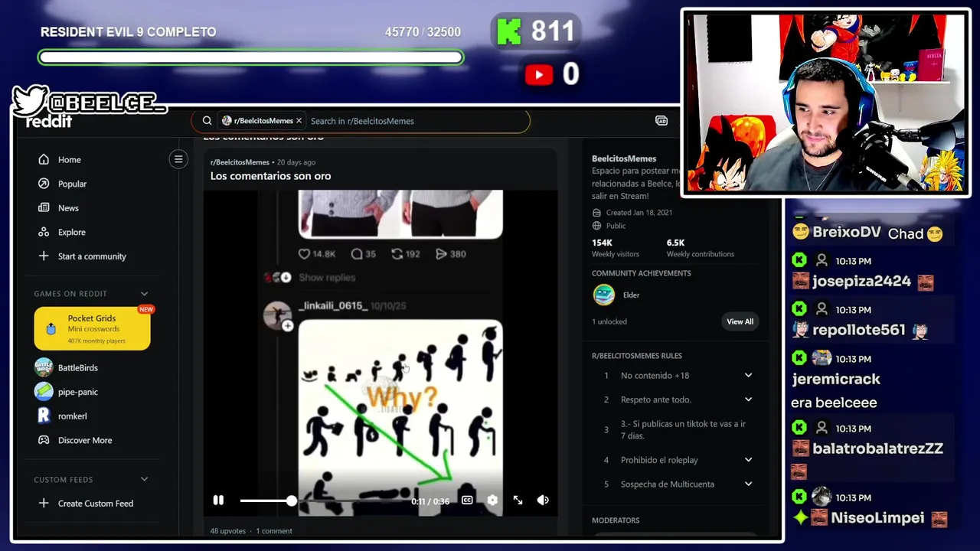Click the comment bubble icon 35
Viewport: 980px width, 551px height.
coord(357,254)
